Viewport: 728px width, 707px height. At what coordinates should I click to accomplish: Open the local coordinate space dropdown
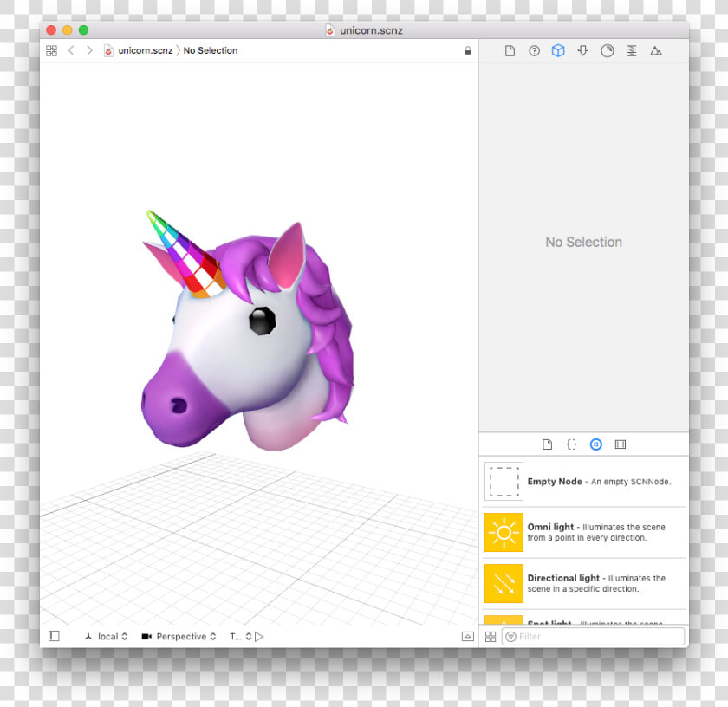click(x=107, y=637)
